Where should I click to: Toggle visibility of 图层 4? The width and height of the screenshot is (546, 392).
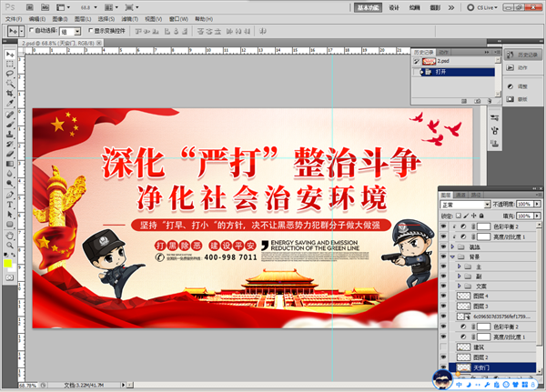[443, 296]
